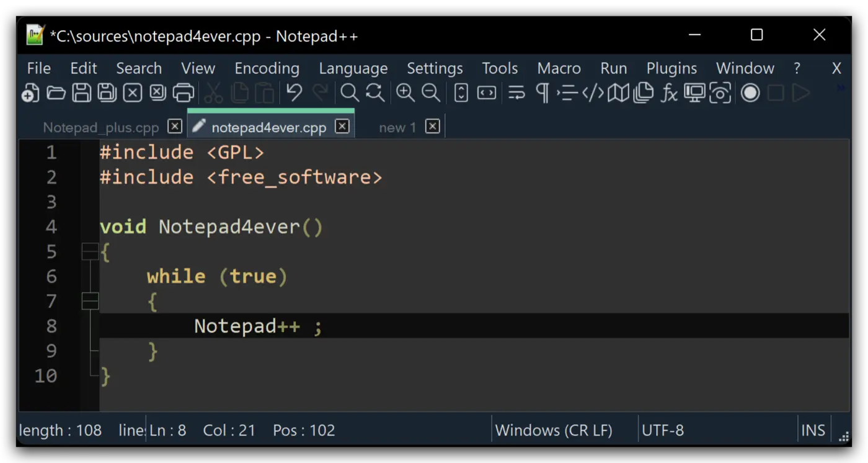Click line number 3 in the margin
This screenshot has height=463, width=868.
[x=51, y=202]
